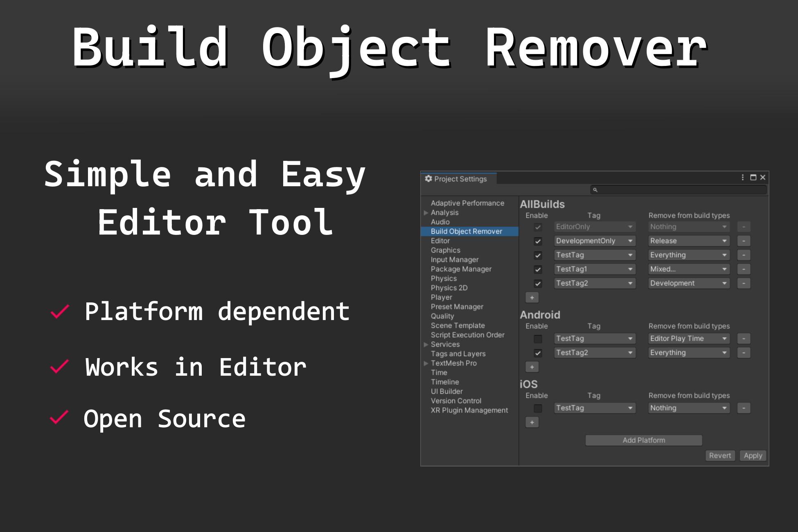Open the TestTag1 tag dropdown

point(595,269)
